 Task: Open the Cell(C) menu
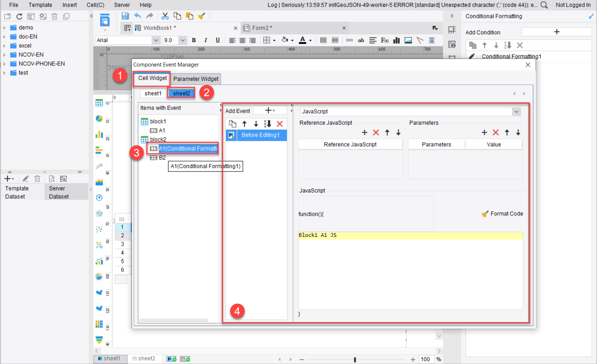[95, 5]
